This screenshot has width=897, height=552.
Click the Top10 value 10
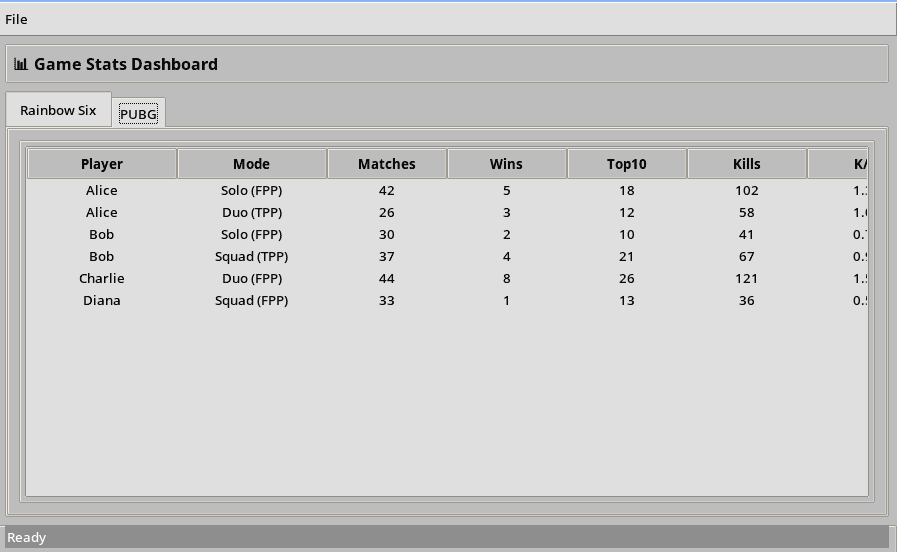click(x=626, y=235)
